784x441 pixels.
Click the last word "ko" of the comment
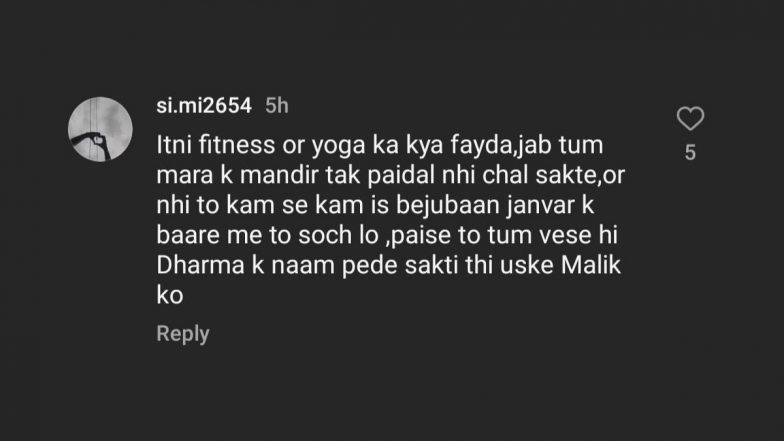(170, 295)
